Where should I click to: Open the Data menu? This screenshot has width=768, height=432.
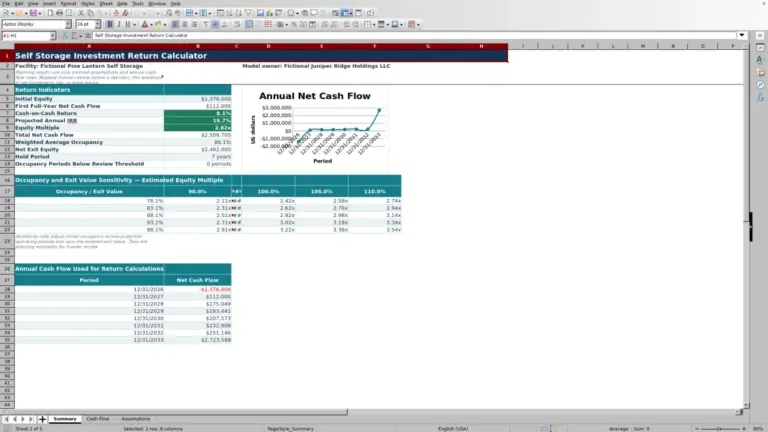pyautogui.click(x=122, y=3)
